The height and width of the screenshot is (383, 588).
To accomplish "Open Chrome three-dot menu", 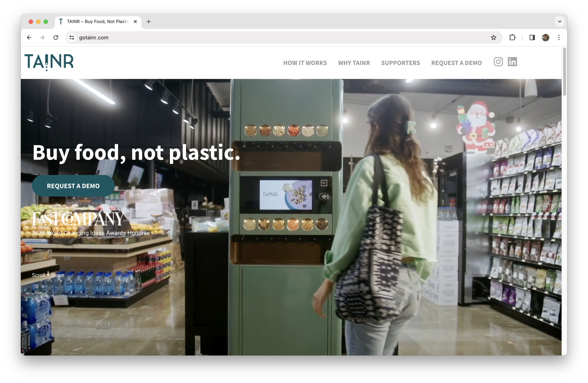I will click(x=559, y=38).
